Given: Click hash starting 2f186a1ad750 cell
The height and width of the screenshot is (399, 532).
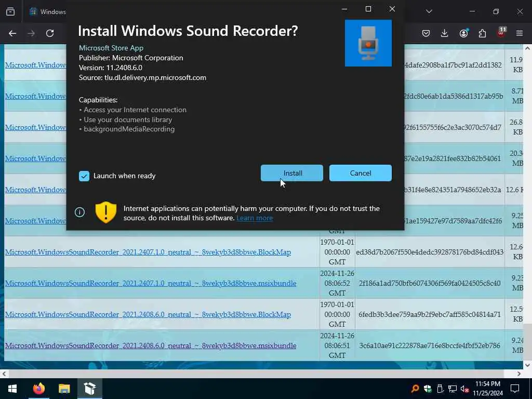Looking at the screenshot, I should [x=430, y=283].
